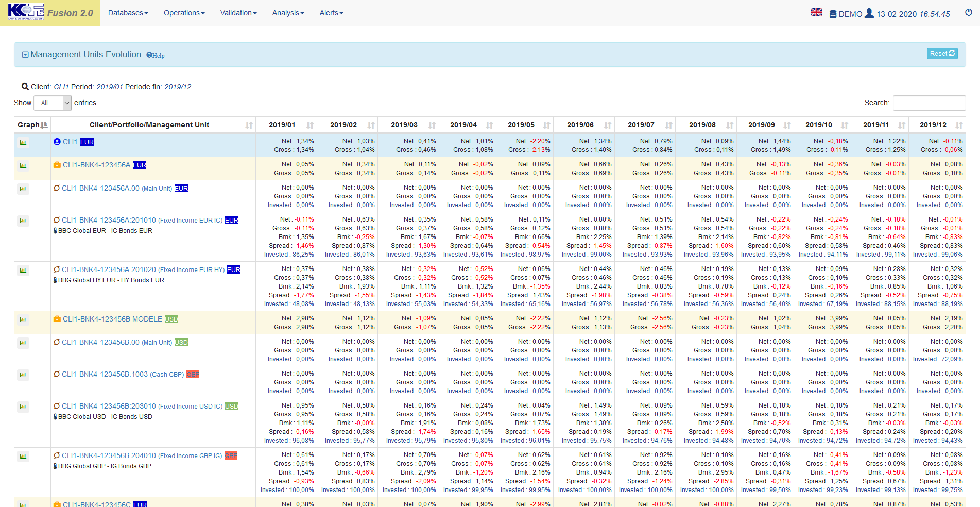Image resolution: width=980 pixels, height=507 pixels.
Task: Expand the Databases menu
Action: click(x=128, y=13)
